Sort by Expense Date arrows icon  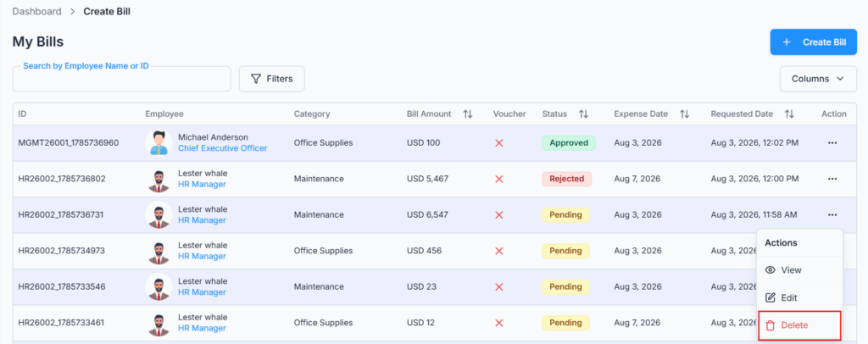[684, 114]
